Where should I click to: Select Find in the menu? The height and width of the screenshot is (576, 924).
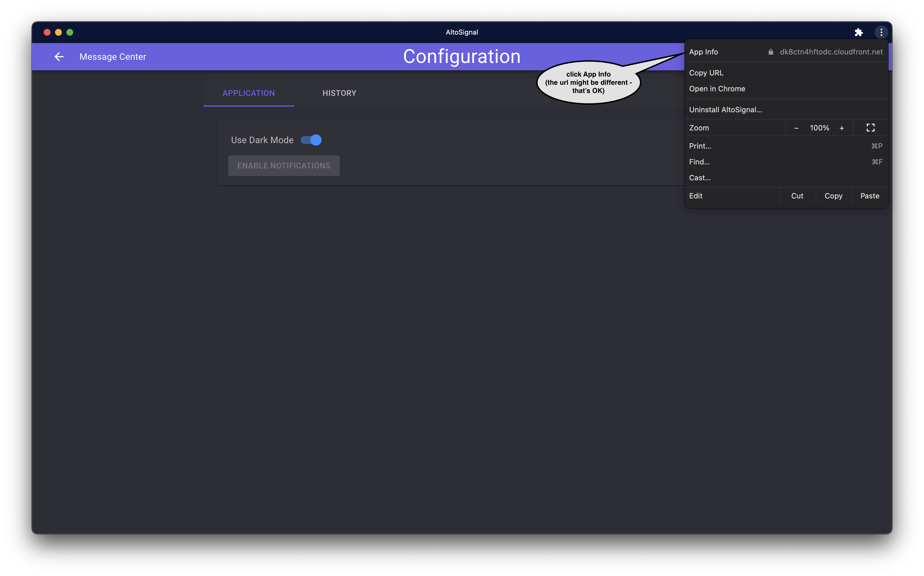coord(699,162)
